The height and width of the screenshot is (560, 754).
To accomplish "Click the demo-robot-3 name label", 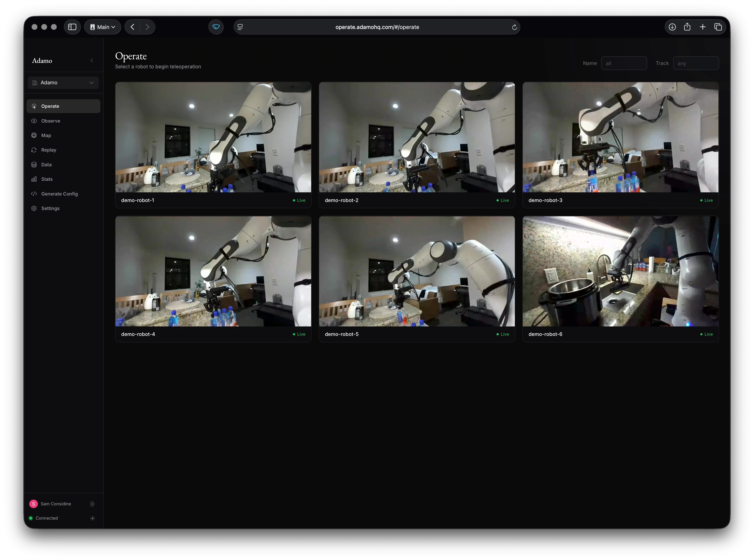I will (545, 200).
